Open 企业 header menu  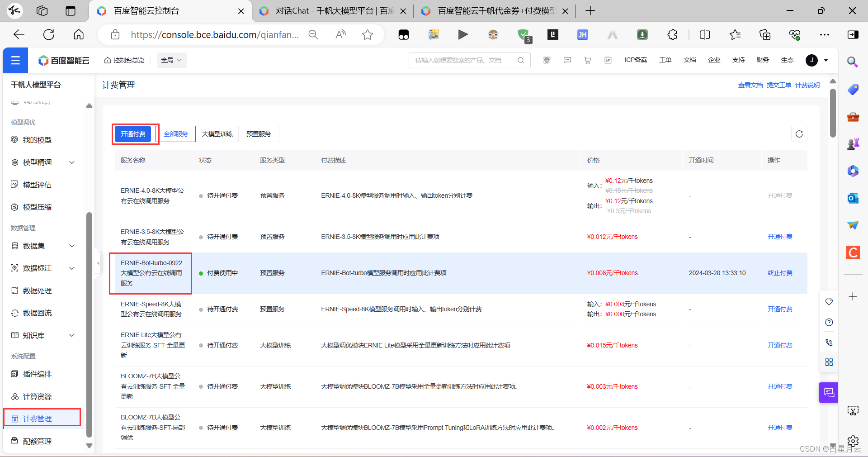[714, 60]
